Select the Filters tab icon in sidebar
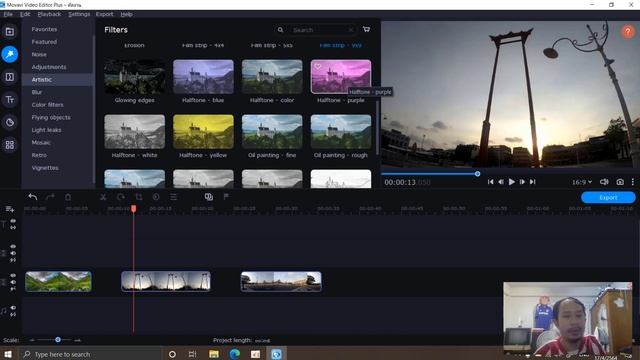The height and width of the screenshot is (360, 640). point(10,54)
